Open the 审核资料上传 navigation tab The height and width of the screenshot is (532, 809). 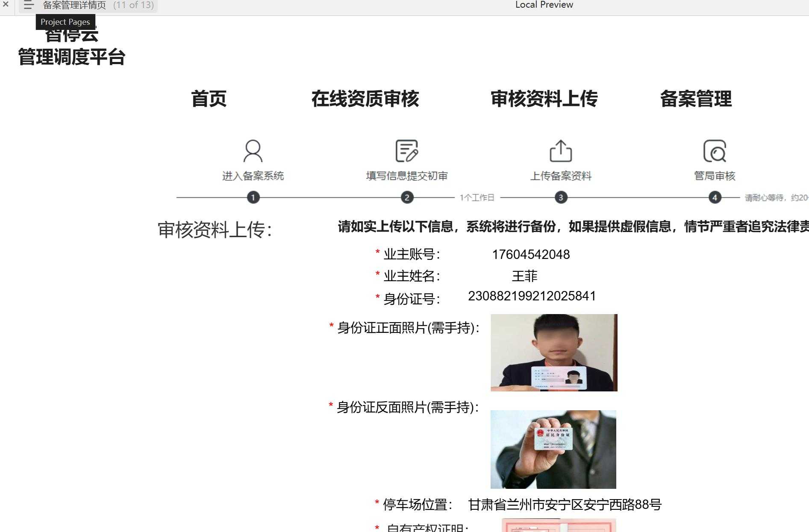544,99
